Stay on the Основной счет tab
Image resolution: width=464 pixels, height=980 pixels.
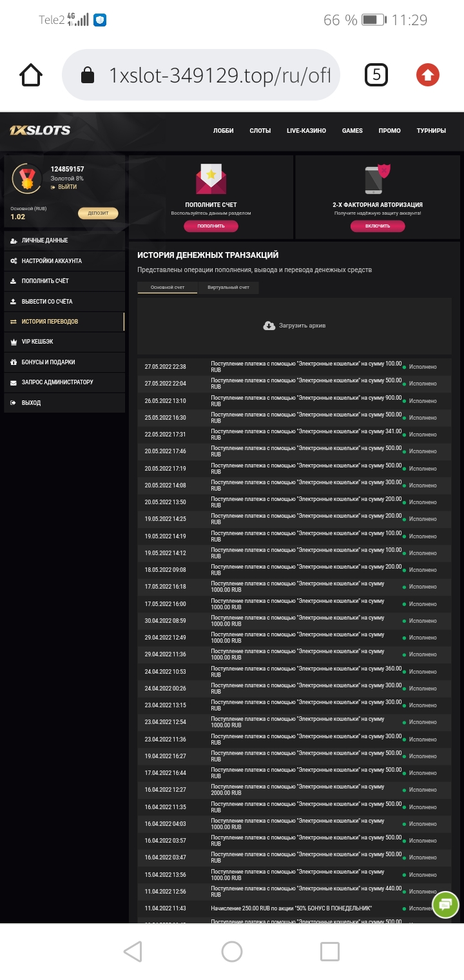pyautogui.click(x=169, y=288)
